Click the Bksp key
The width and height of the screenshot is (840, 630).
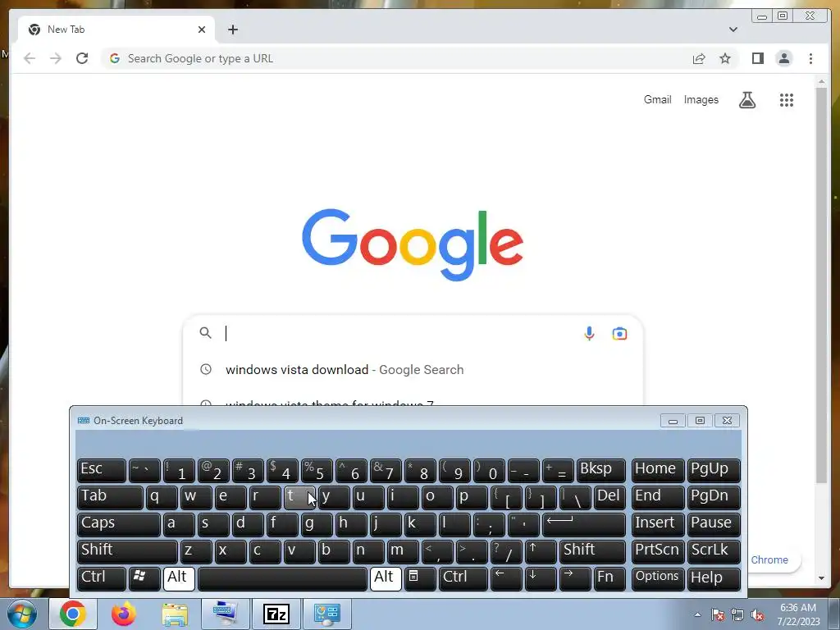[x=601, y=470]
